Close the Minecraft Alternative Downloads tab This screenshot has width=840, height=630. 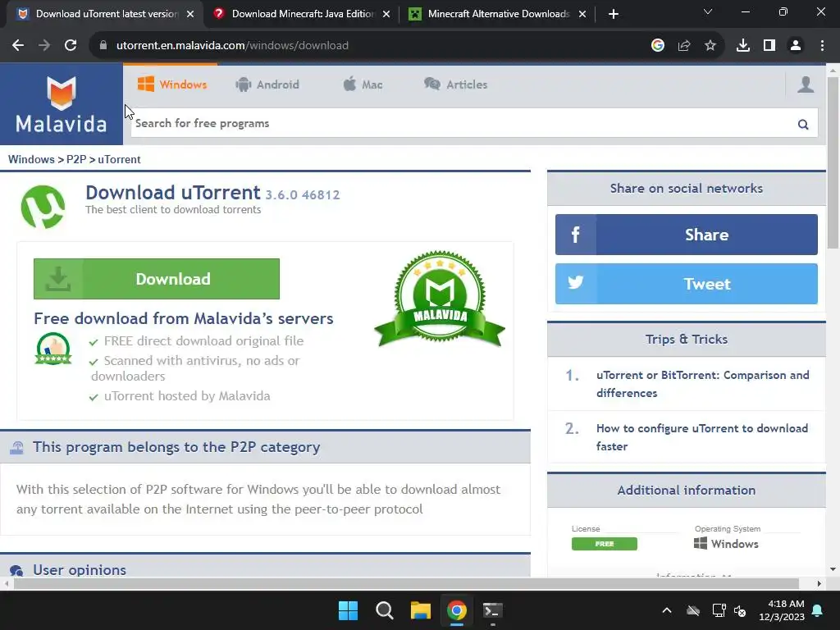[582, 15]
